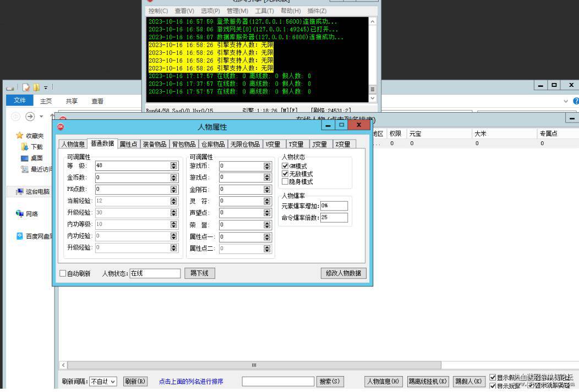Open 下载 folder in Explorer sidebar
579x392 pixels.
[32, 147]
